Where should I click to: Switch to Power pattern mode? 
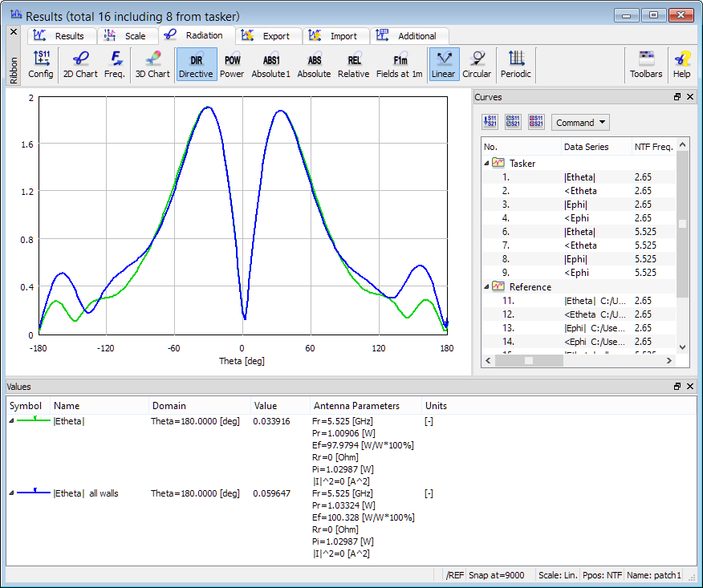pyautogui.click(x=232, y=64)
